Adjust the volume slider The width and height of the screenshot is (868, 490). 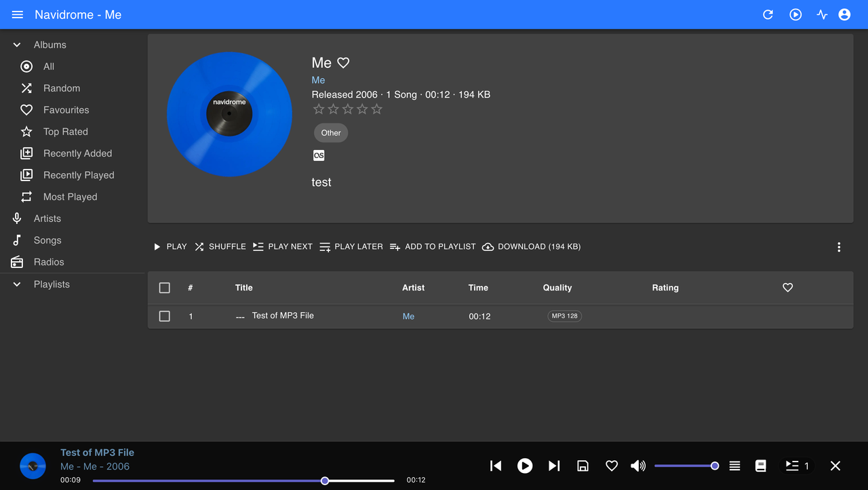pos(686,466)
